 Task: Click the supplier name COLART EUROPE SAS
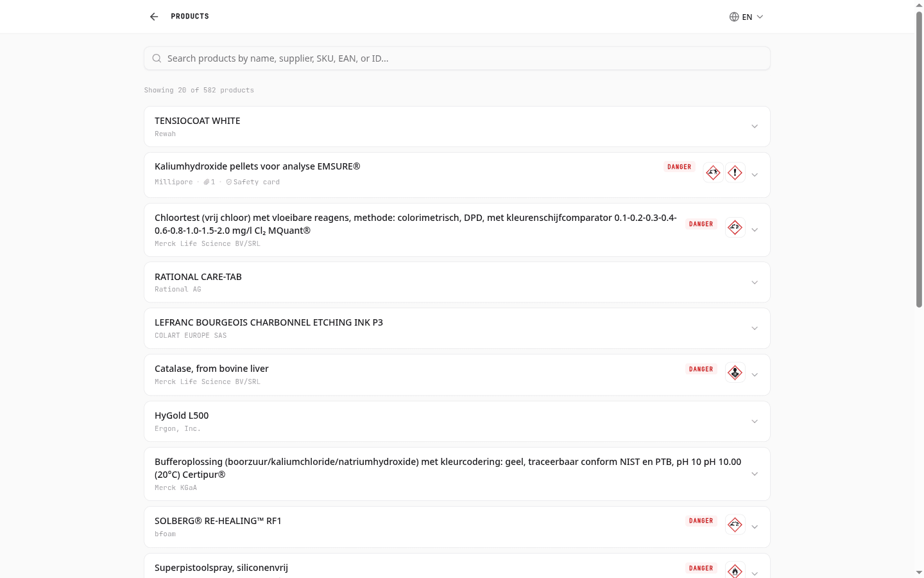[191, 336]
